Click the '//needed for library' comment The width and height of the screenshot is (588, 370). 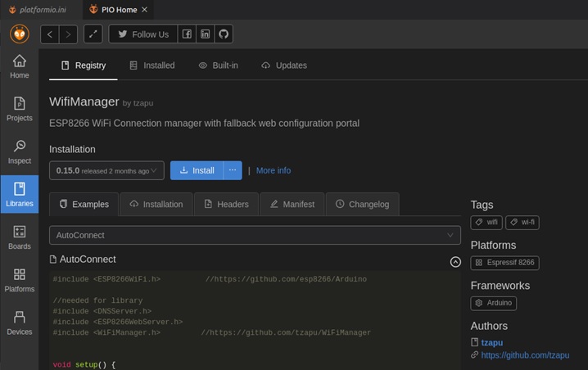[x=97, y=300]
